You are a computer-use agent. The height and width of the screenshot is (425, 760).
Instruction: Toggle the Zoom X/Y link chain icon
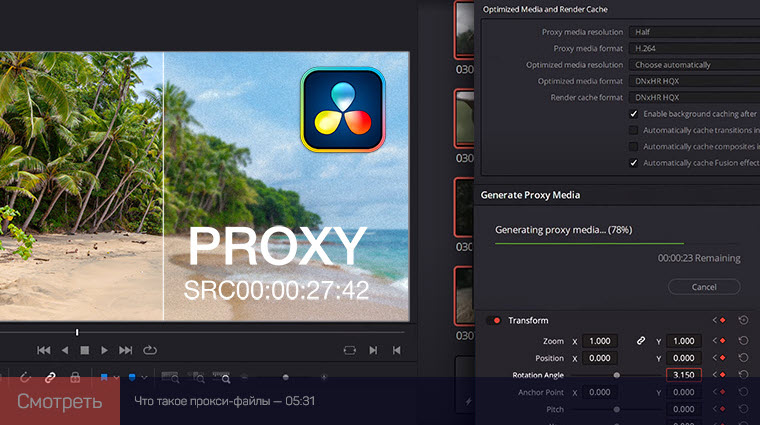pyautogui.click(x=640, y=341)
